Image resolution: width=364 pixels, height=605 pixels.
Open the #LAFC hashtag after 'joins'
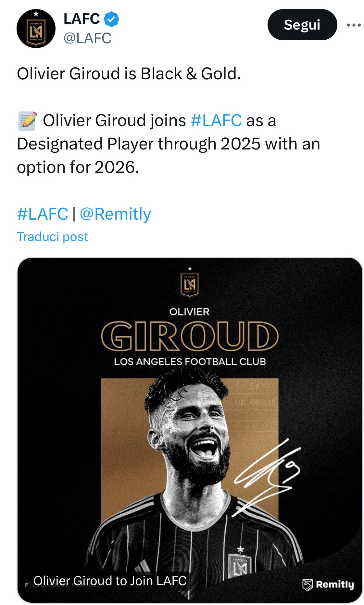pyautogui.click(x=216, y=120)
